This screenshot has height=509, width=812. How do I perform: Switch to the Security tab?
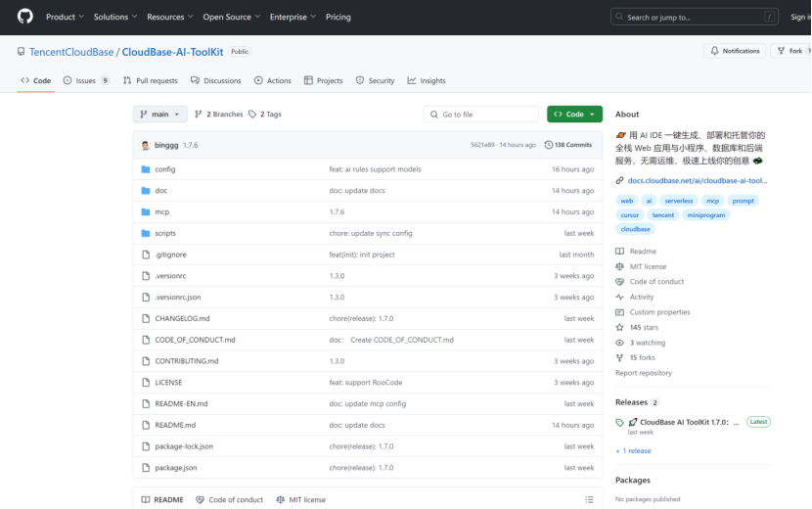[x=375, y=81]
